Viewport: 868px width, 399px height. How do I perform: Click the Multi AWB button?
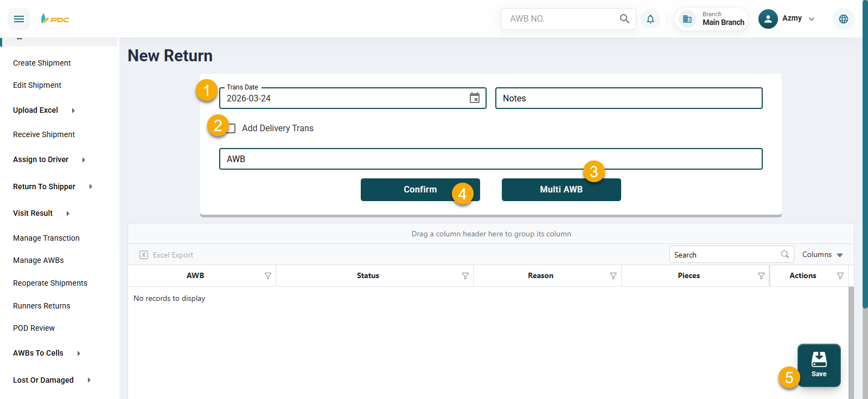click(561, 190)
